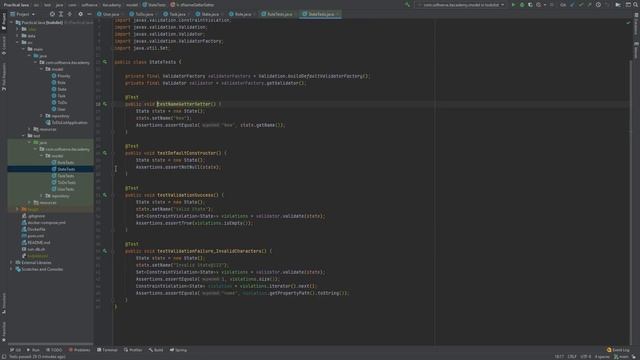Select the Priority class in project tree

click(x=61, y=76)
